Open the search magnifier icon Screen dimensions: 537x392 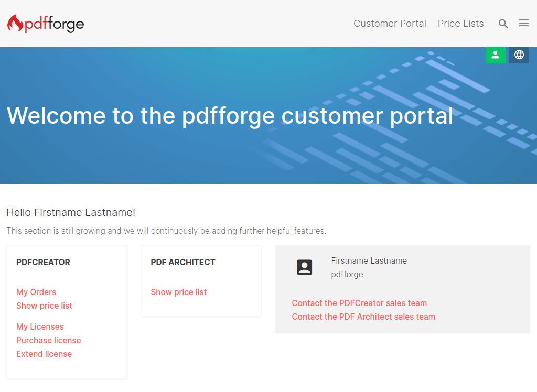click(503, 24)
